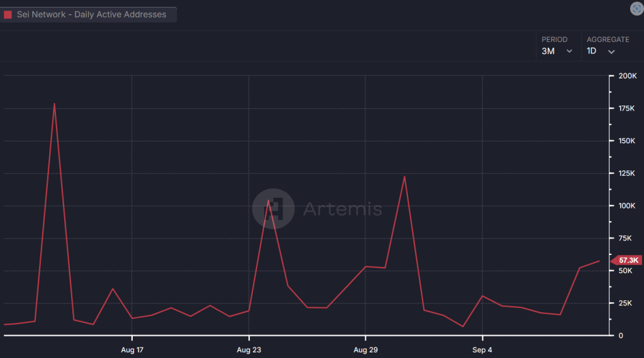Click the highest peak near 178K
The height and width of the screenshot is (358, 644).
(54, 104)
